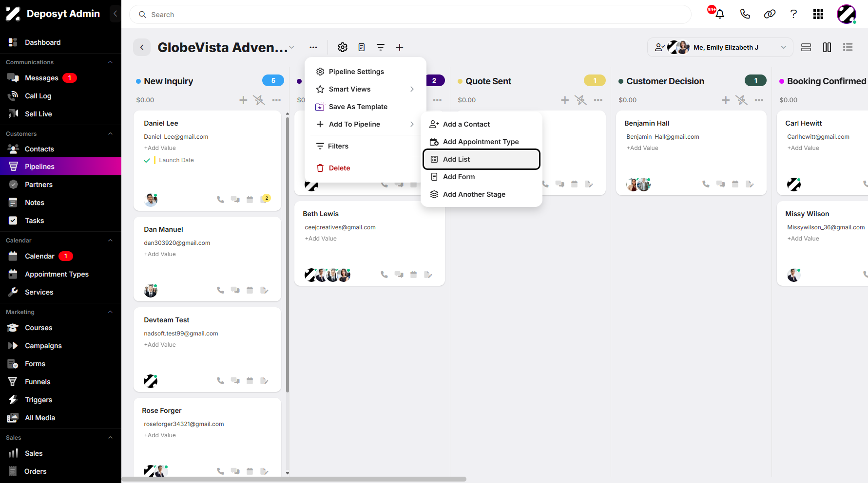Add a card to the New Inquiry stage
Image resolution: width=868 pixels, height=483 pixels.
[243, 100]
